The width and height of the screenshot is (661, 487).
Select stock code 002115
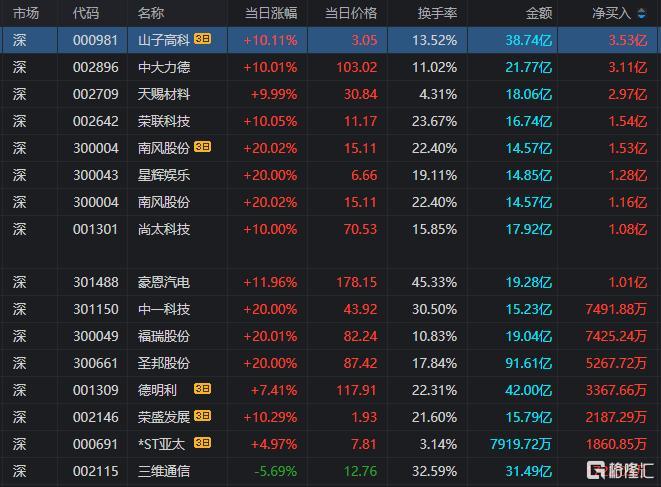96,471
